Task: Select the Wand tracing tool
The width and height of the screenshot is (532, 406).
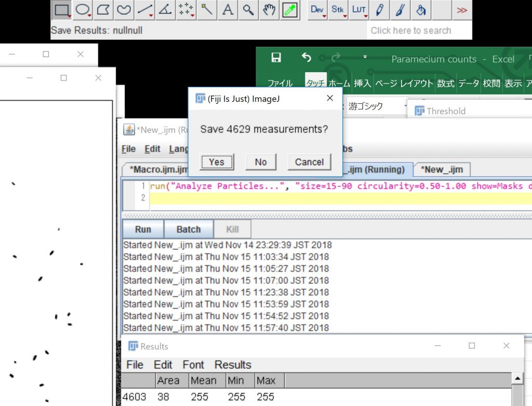Action: click(207, 10)
